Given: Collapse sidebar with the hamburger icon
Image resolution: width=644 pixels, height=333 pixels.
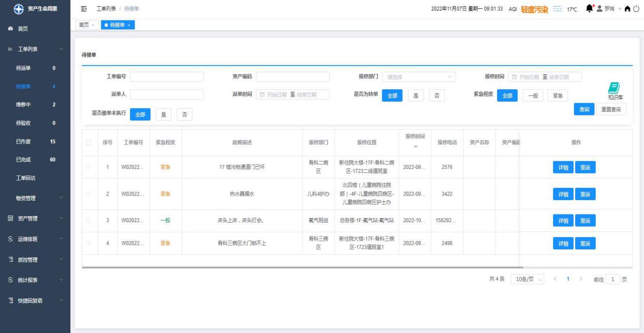Looking at the screenshot, I should (x=84, y=9).
